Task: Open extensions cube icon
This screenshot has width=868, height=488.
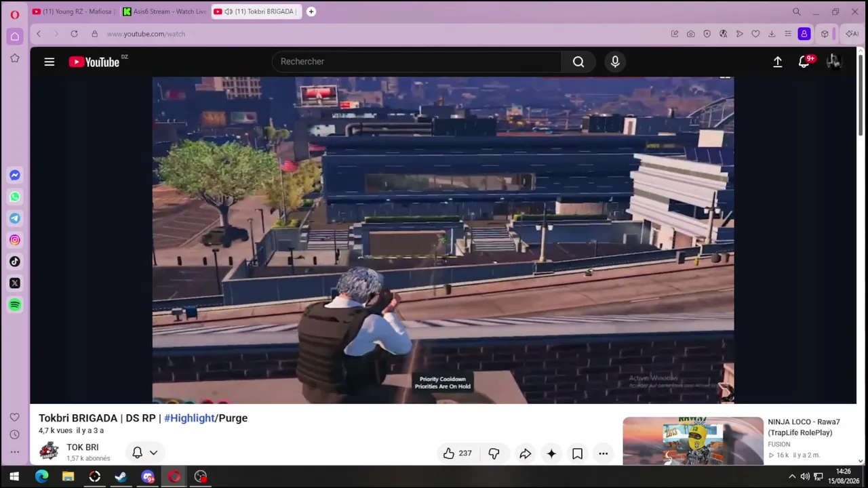Action: pos(825,34)
